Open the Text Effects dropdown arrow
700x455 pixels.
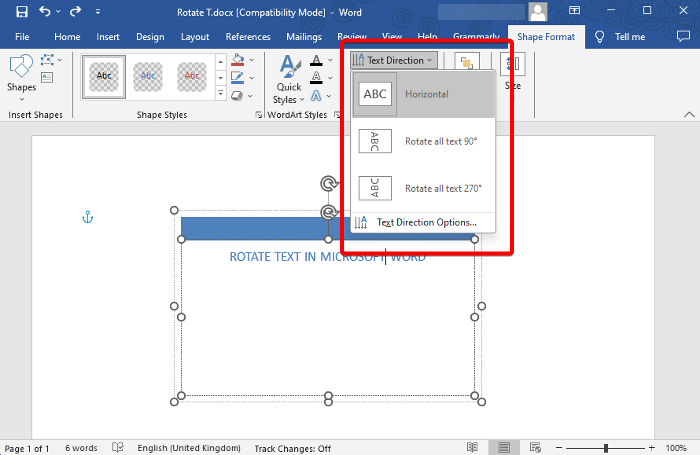pos(329,96)
